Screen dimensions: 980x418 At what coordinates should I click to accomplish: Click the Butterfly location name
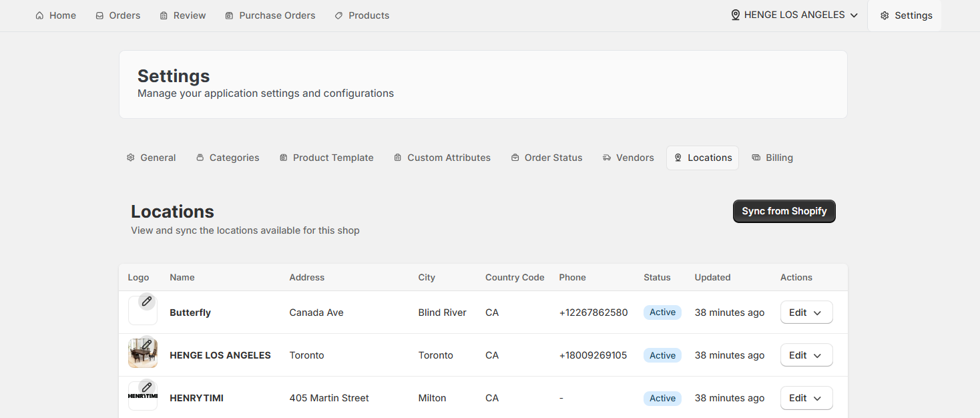(x=190, y=312)
